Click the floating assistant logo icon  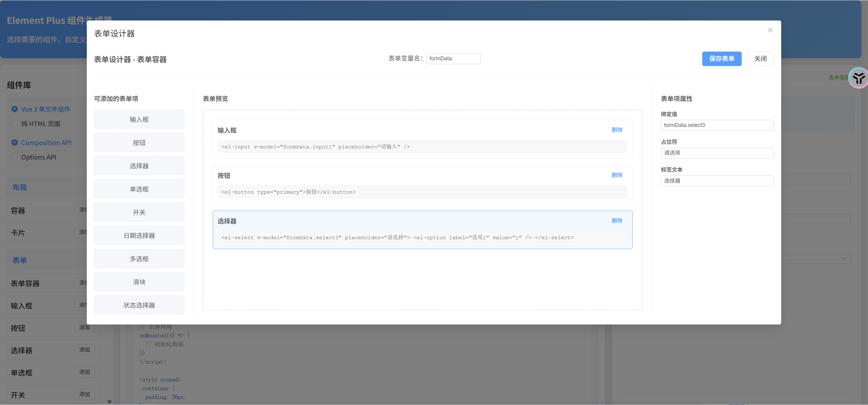tap(858, 78)
